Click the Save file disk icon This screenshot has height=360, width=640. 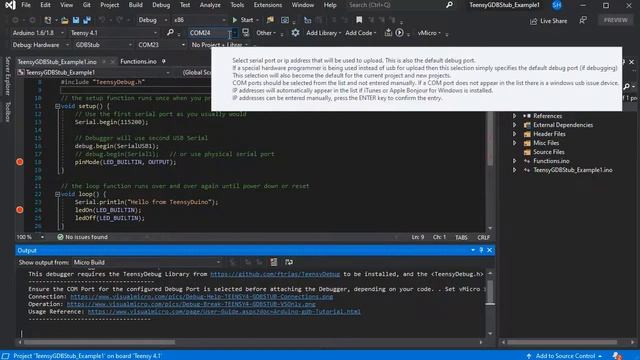click(76, 20)
